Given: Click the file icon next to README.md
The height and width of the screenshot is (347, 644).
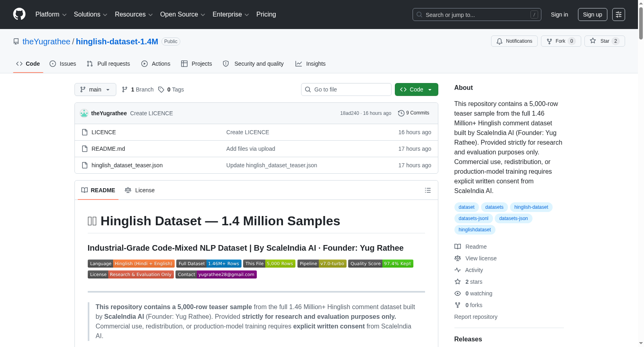Looking at the screenshot, I should (85, 149).
